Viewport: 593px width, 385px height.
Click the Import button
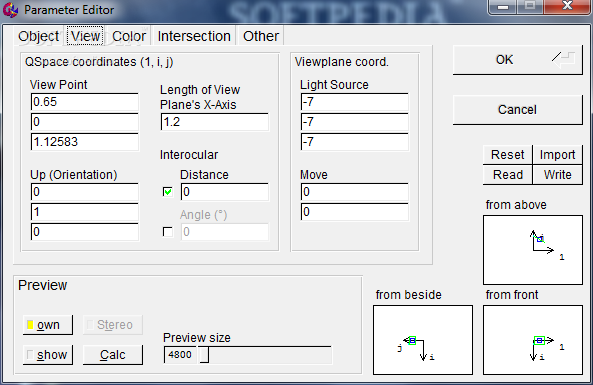557,155
